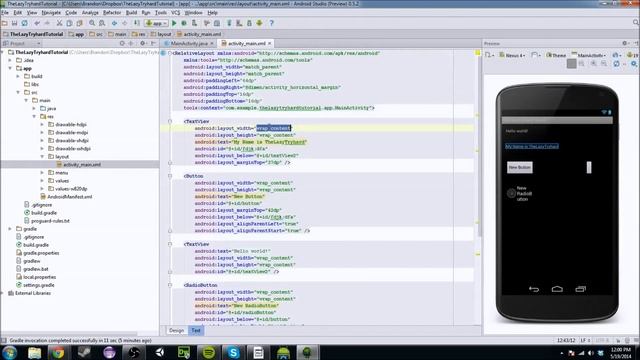Open the app run configuration dropdown
Screen dimensions: 640x360
[156, 23]
